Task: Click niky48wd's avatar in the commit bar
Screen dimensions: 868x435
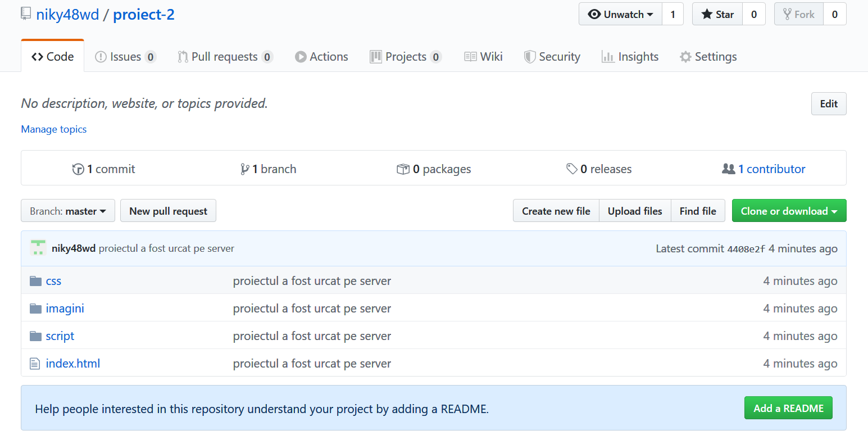Action: click(x=38, y=248)
